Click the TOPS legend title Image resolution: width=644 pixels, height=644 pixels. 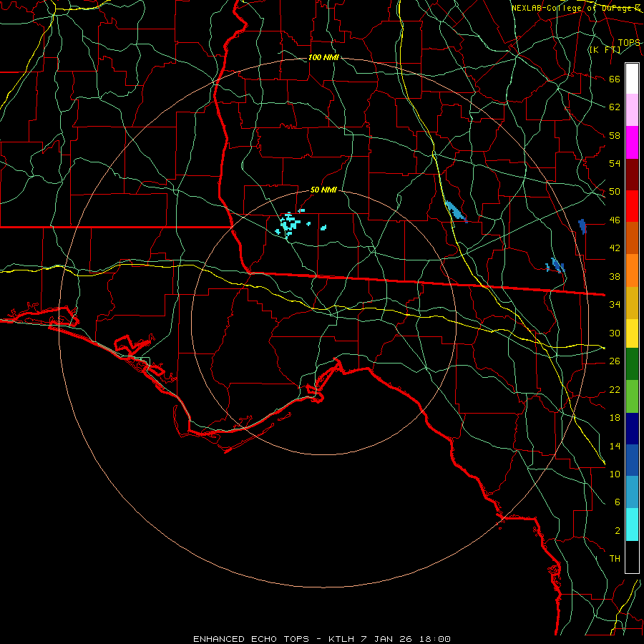click(x=629, y=43)
